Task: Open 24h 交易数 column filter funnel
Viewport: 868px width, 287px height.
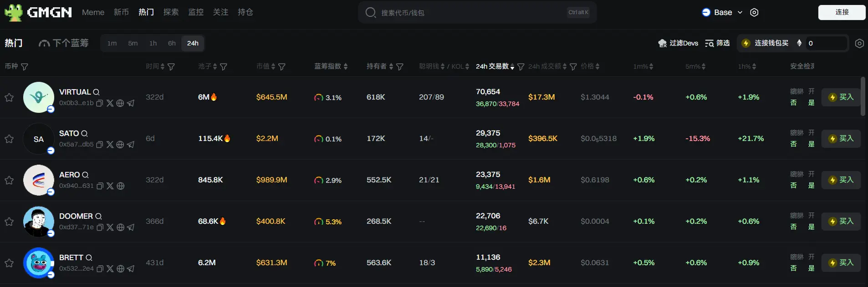Action: coord(521,67)
